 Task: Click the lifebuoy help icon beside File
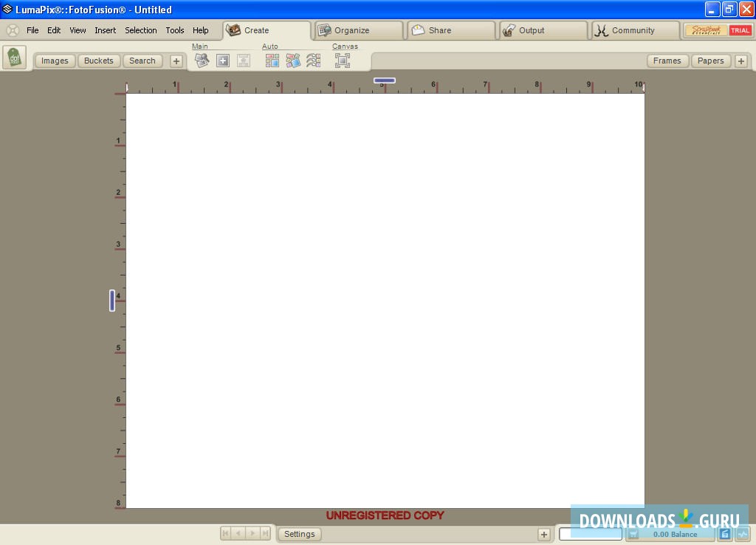pos(13,30)
